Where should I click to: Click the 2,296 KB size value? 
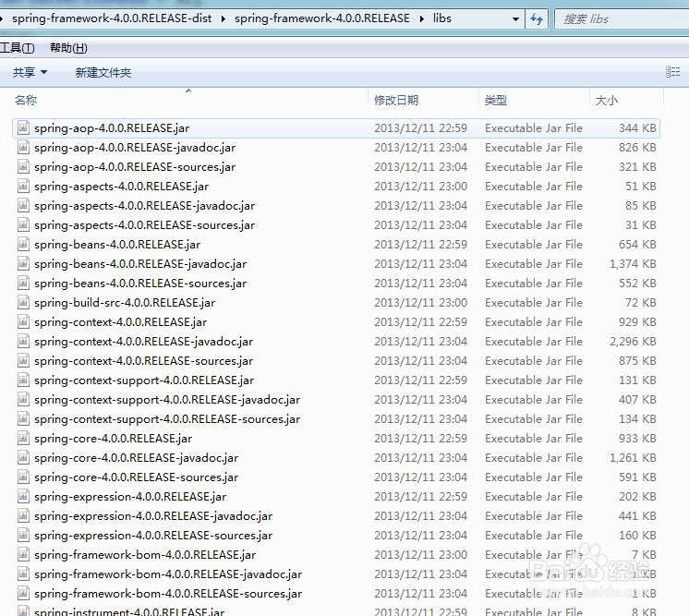click(633, 341)
